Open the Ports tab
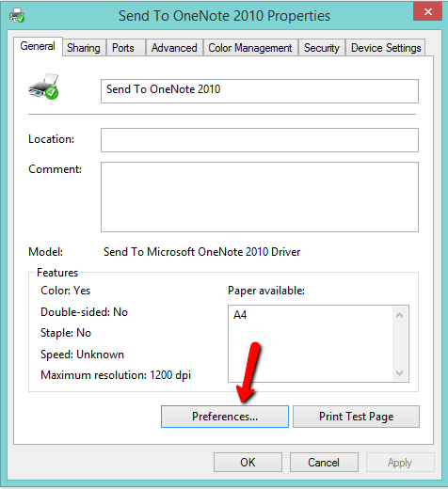Screen dimensions: 448x489 pyautogui.click(x=123, y=48)
